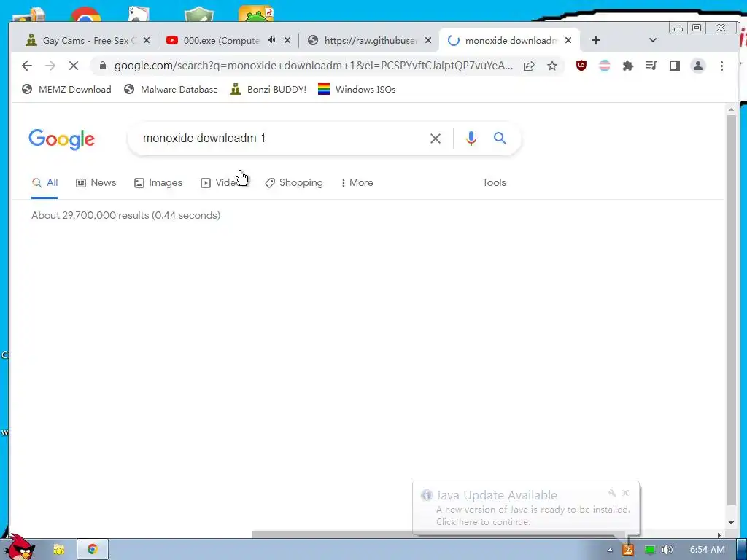Screen dimensions: 747x560
Task: Click the scroll up arrow
Action: coord(731,109)
